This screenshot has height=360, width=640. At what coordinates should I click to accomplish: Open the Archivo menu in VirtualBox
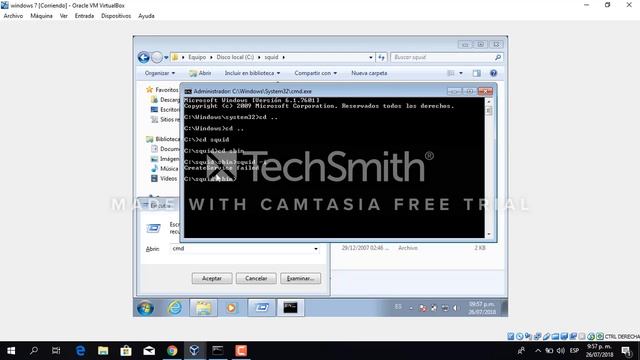13,16
